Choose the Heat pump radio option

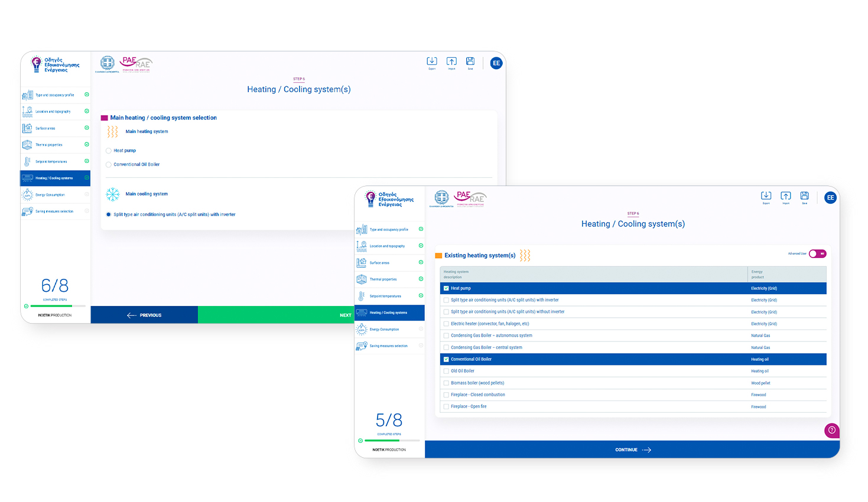109,151
